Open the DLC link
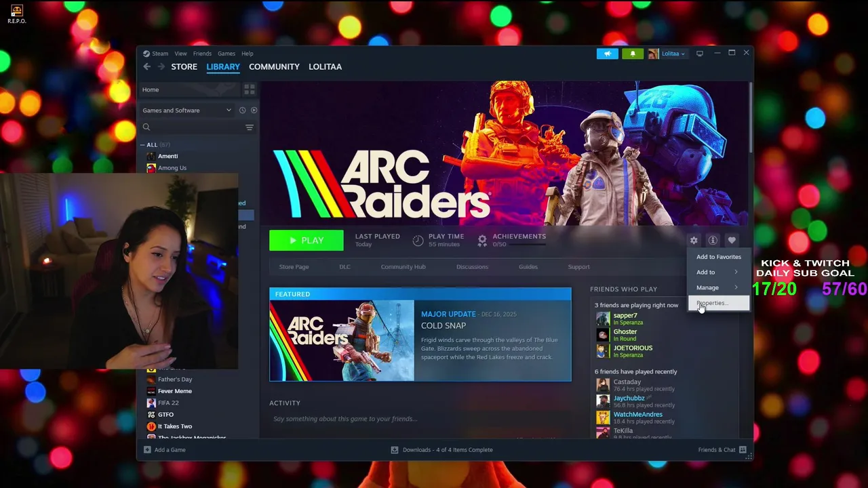Screen dimensions: 868x488 [x=344, y=267]
